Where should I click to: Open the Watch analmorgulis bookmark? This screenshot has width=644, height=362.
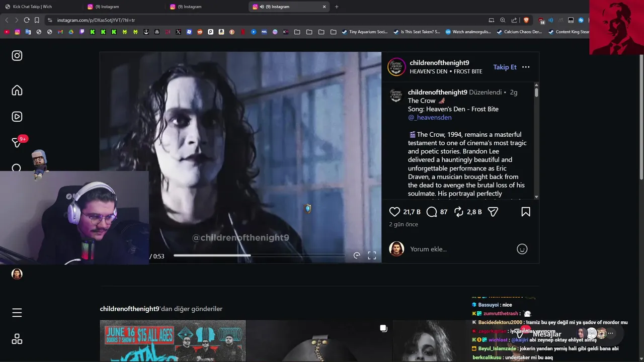[x=468, y=32]
